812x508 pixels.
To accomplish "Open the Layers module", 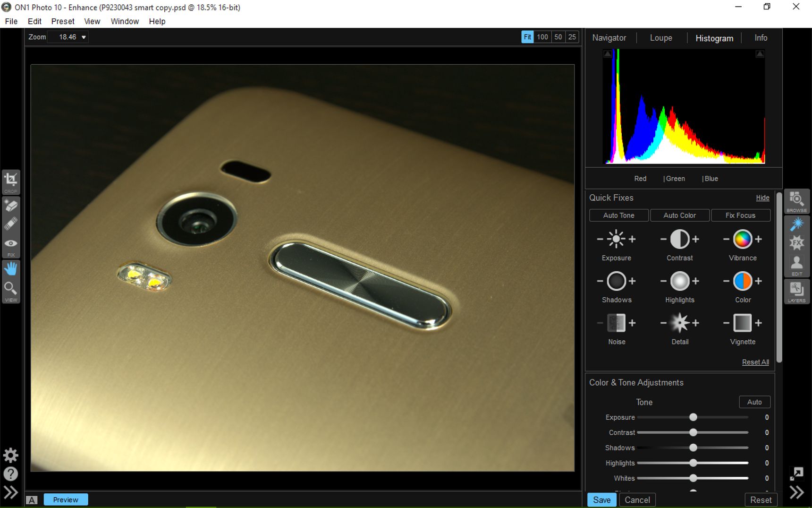I will coord(796,291).
